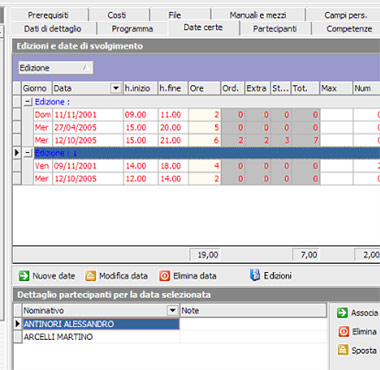Click the Modifica data folder icon
Viewport: 380px width, 370px height.
click(x=90, y=276)
